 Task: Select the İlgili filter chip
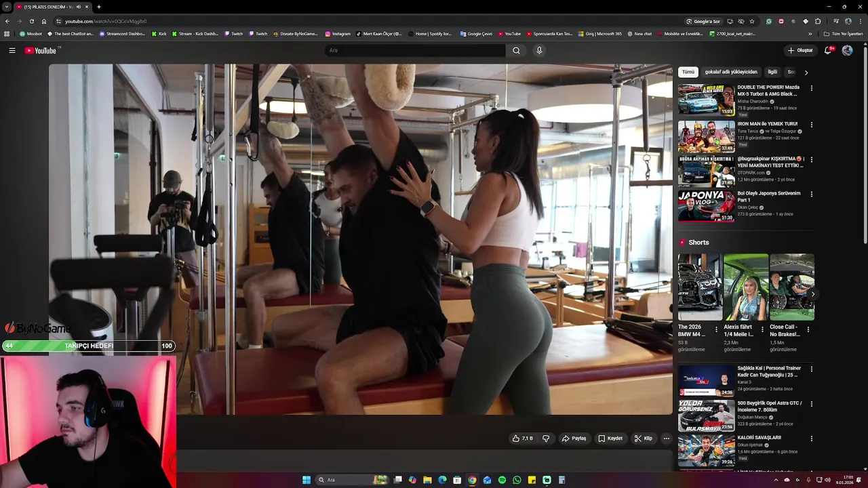(x=772, y=72)
